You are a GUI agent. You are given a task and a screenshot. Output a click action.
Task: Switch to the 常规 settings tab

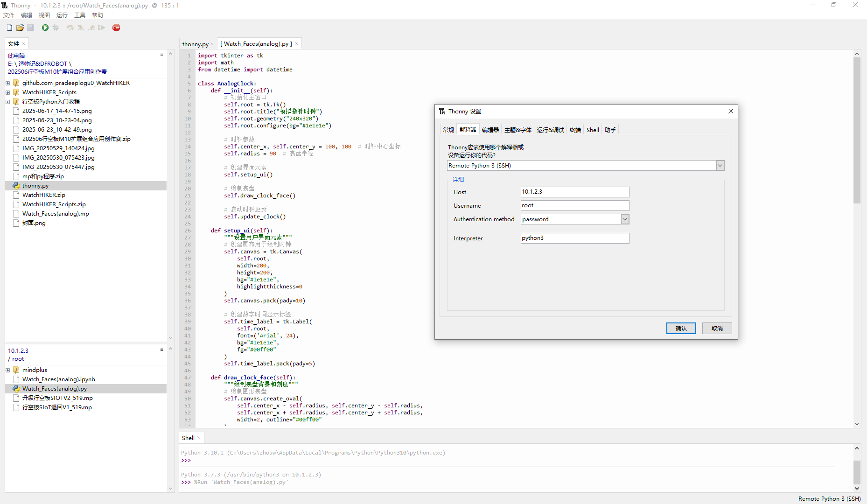point(448,130)
